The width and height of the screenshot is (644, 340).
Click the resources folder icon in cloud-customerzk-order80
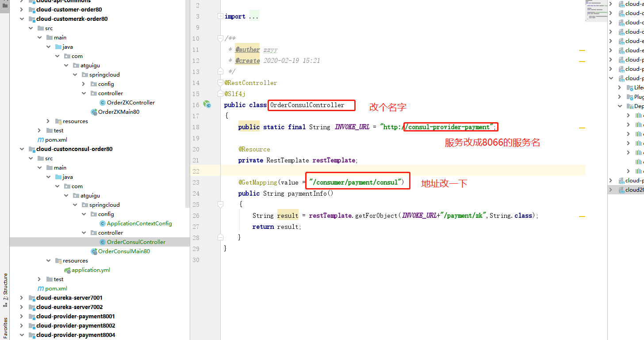tap(58, 121)
